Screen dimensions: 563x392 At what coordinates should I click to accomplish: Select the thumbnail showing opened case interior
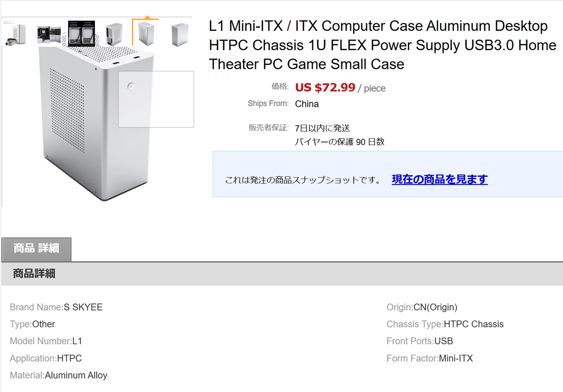pos(49,33)
